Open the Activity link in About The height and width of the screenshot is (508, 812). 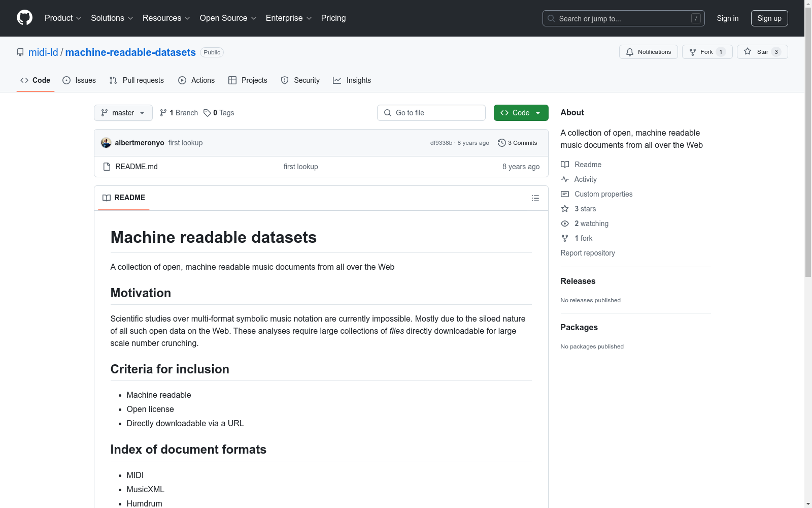click(585, 179)
